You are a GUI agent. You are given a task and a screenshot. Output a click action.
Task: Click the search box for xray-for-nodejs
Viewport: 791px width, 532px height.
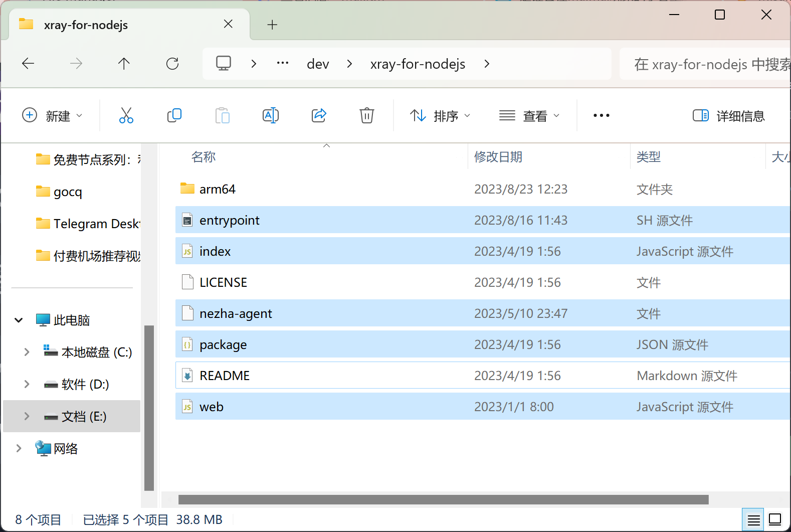point(707,64)
